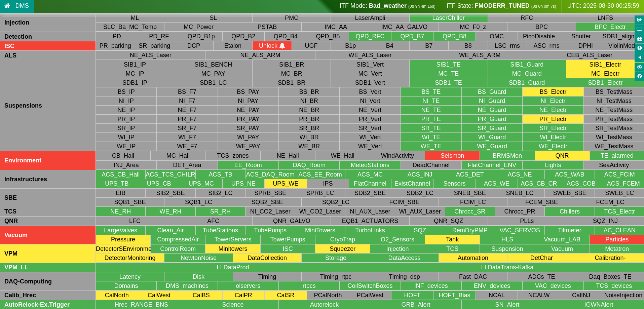Image resolution: width=644 pixels, height=309 pixels.
Task: Open the Hrec_RANGE_BNS cell
Action: 141,305
